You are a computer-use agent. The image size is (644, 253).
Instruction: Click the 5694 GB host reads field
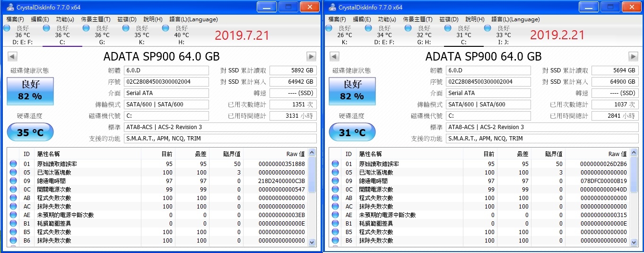(x=615, y=70)
